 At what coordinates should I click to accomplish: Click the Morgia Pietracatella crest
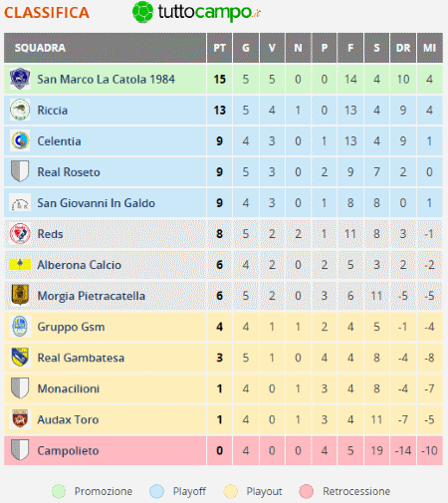[x=20, y=295]
